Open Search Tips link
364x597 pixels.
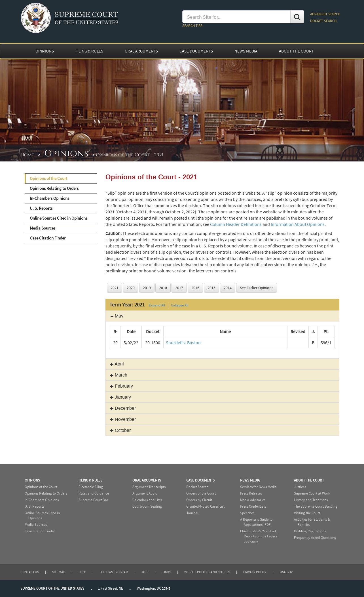(x=192, y=26)
